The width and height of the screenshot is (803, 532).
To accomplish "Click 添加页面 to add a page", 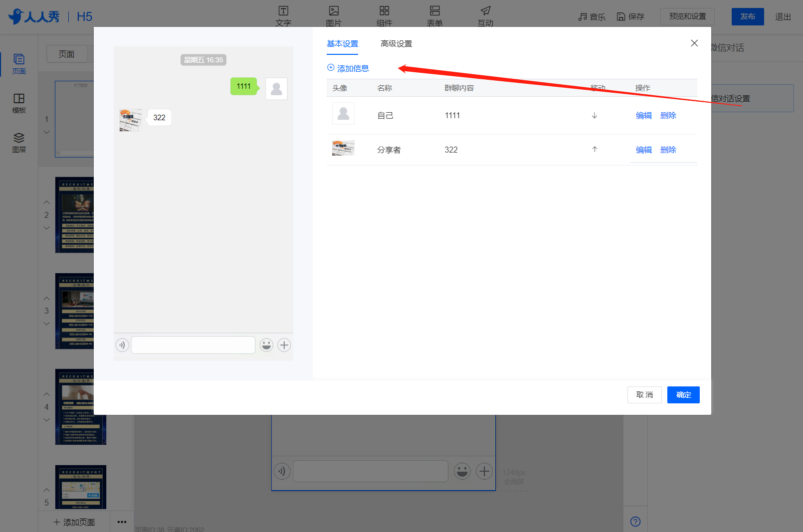I will (x=74, y=522).
